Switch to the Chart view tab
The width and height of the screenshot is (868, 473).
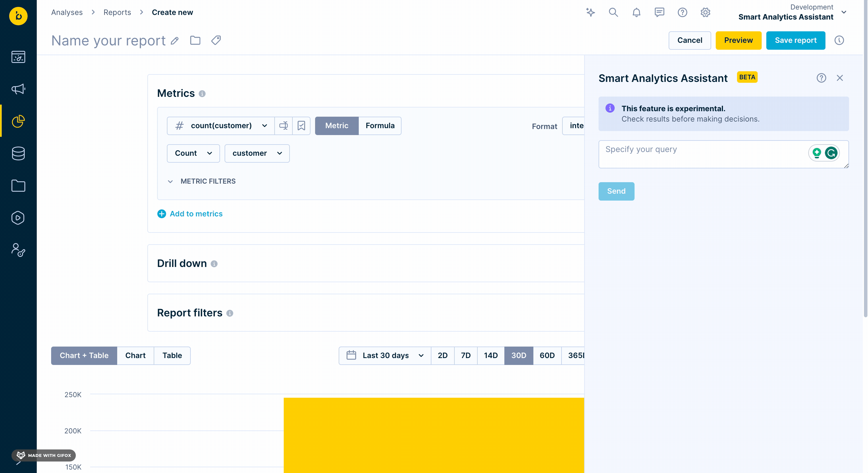click(135, 355)
